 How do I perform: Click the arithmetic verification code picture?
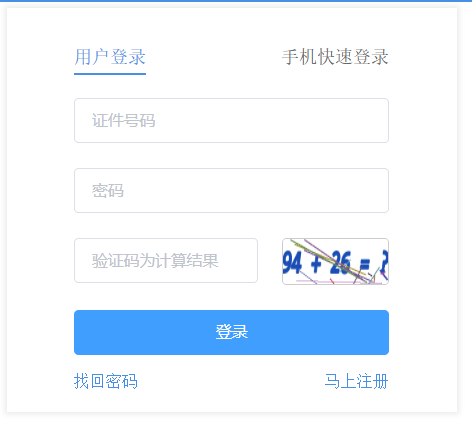coord(335,261)
